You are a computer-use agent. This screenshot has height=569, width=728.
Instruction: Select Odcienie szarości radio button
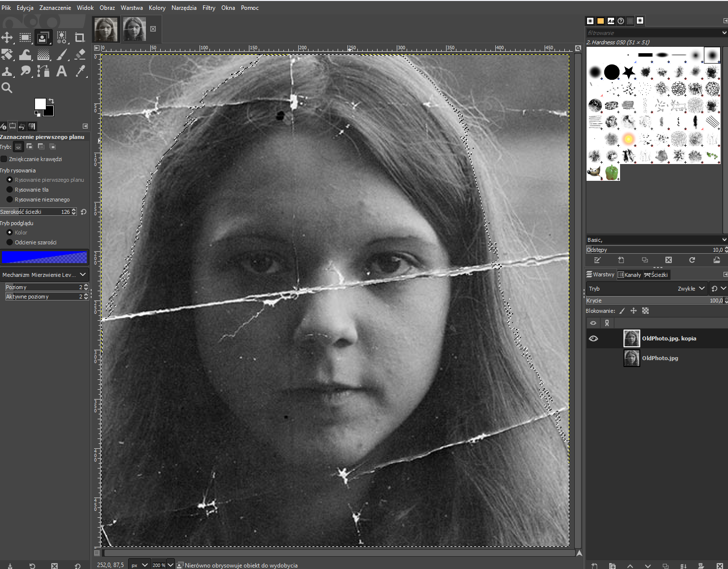(x=9, y=242)
